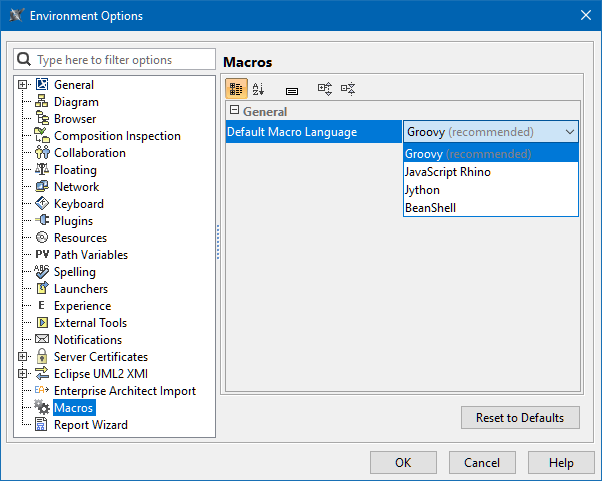Click the Diagram options icon
The width and height of the screenshot is (602, 481).
(x=42, y=101)
